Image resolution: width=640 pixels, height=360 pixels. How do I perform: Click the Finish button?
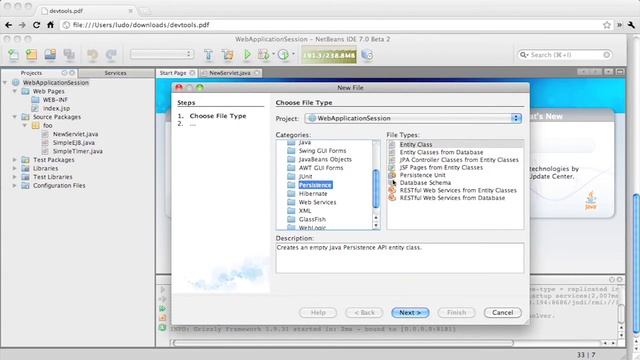point(456,313)
